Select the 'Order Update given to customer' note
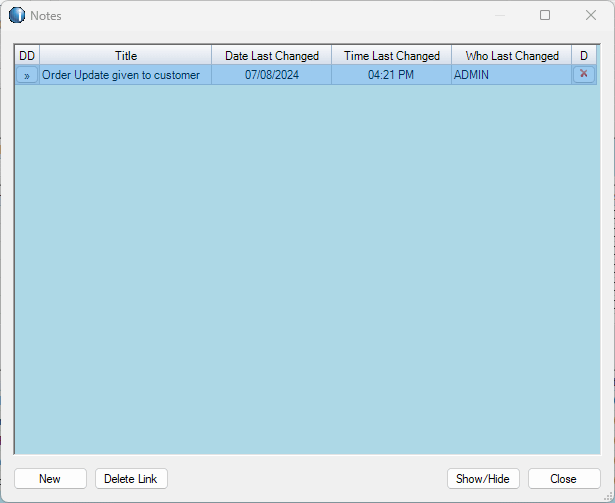This screenshot has height=503, width=615. coord(121,75)
